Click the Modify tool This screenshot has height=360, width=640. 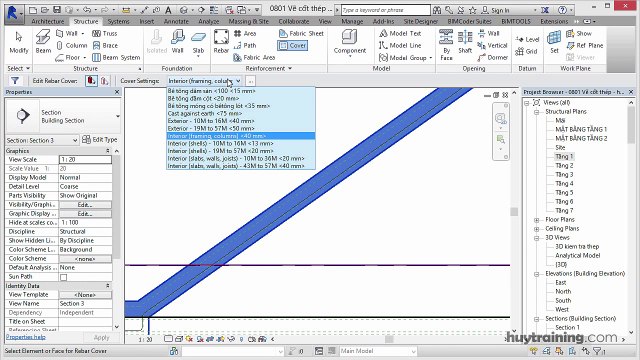[18, 42]
